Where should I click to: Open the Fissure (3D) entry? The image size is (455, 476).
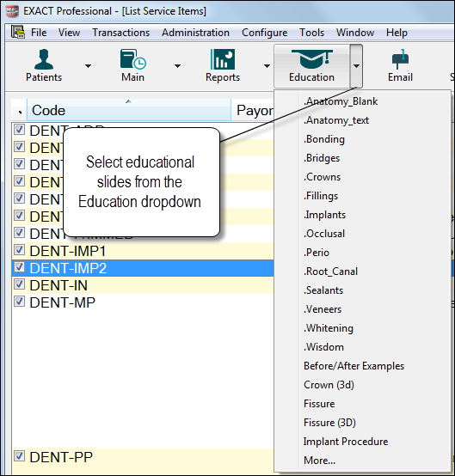(329, 423)
